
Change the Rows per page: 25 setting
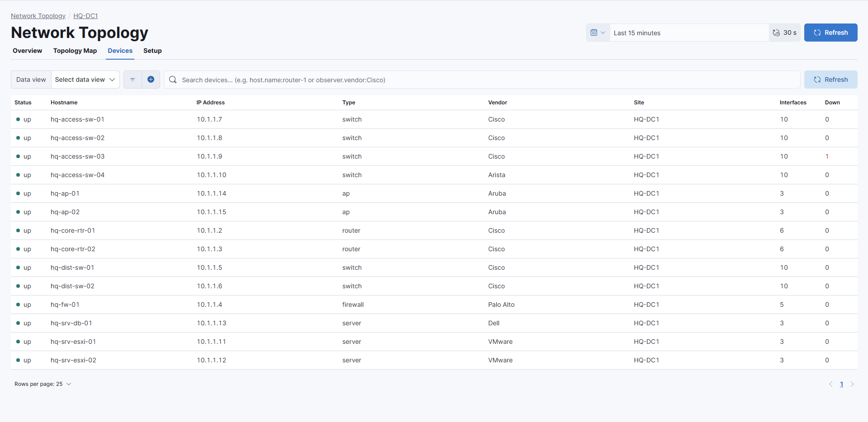pyautogui.click(x=43, y=384)
